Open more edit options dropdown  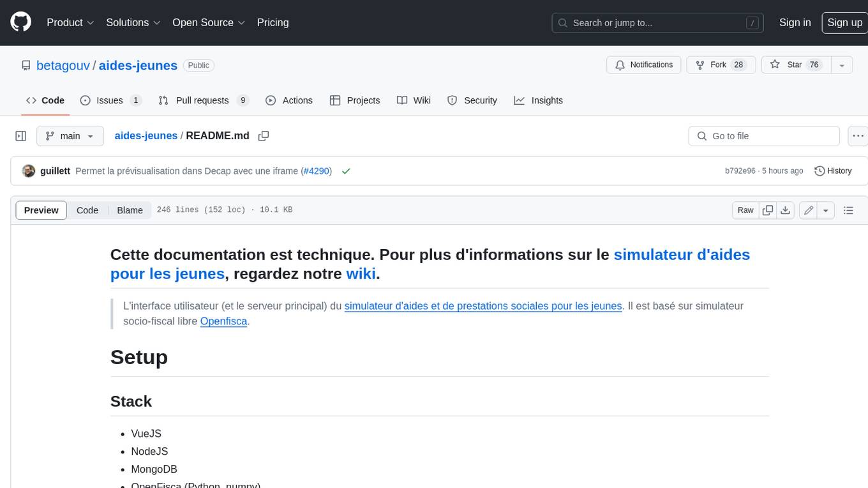click(826, 210)
